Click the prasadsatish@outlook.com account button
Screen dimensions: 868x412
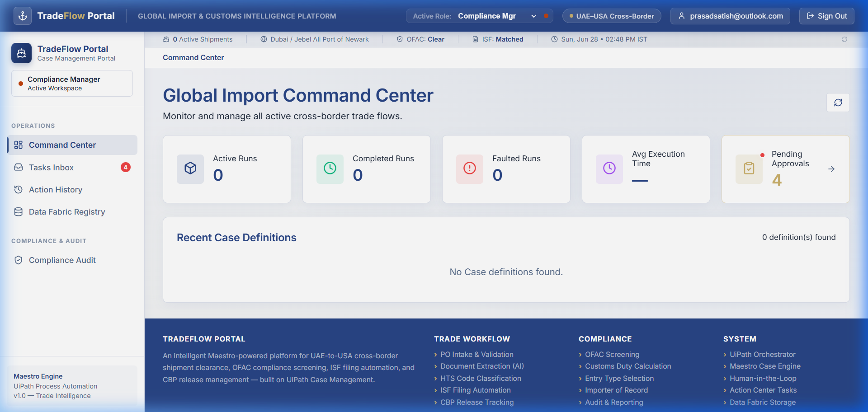click(731, 16)
